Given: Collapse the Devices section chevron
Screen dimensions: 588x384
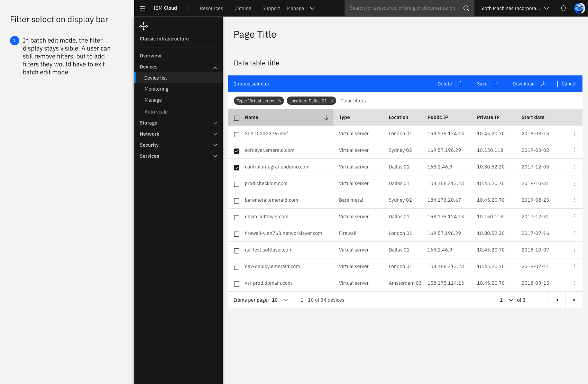Looking at the screenshot, I should [x=215, y=67].
